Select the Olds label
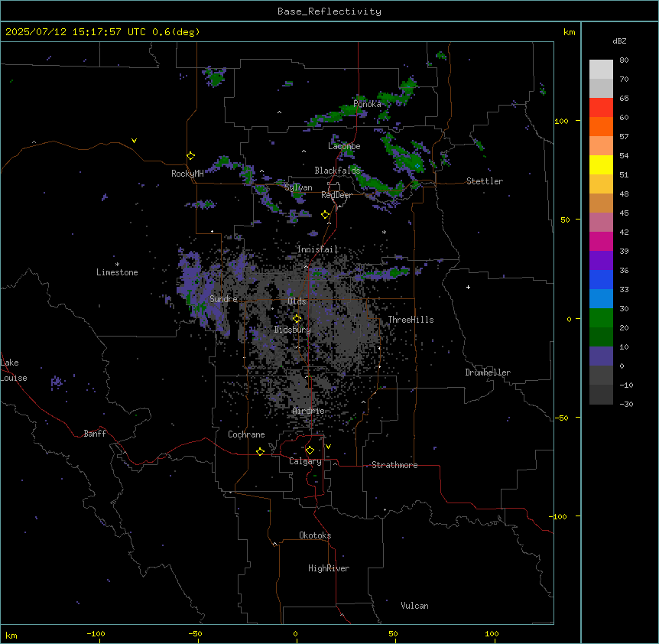The width and height of the screenshot is (659, 644). (297, 301)
